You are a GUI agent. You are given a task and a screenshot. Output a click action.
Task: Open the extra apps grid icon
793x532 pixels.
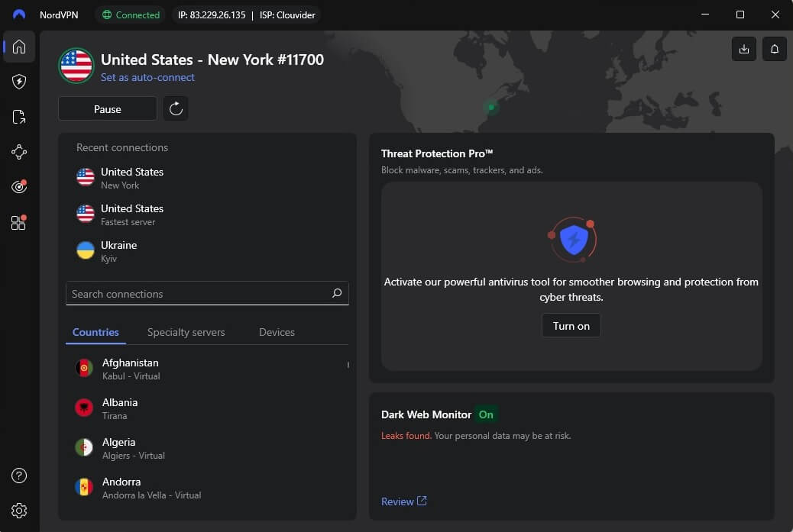point(18,221)
